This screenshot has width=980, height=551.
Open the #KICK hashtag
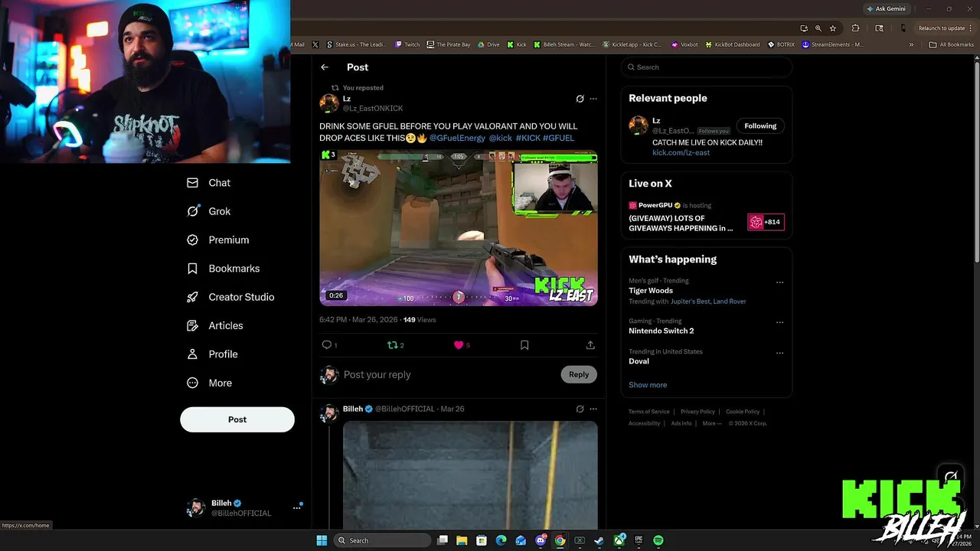click(528, 138)
